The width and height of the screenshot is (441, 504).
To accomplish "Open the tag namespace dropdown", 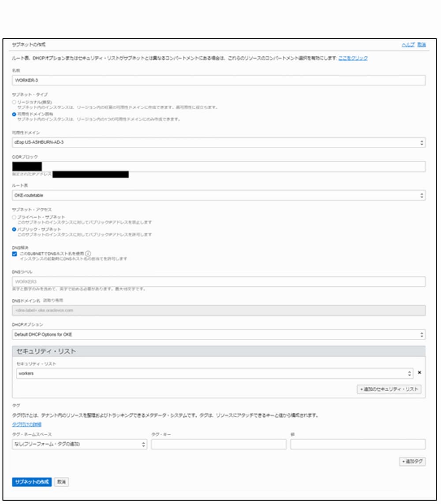I will (79, 444).
